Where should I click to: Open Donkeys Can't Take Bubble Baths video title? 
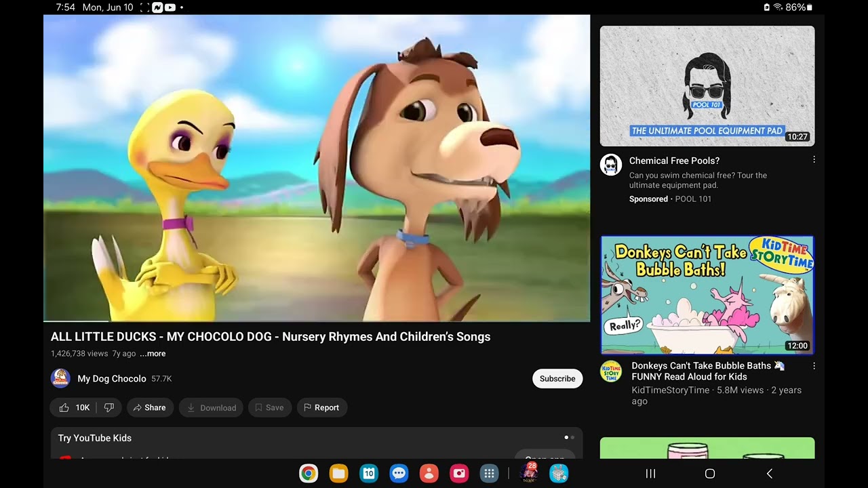point(708,371)
